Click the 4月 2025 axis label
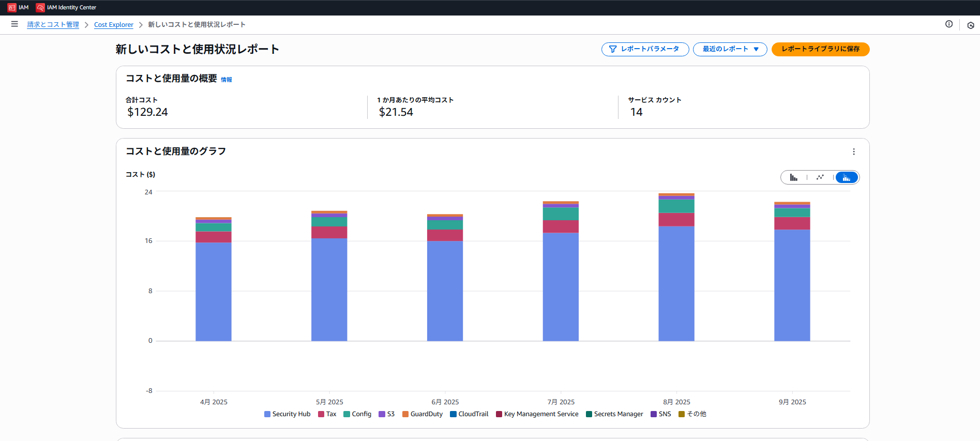The image size is (980, 441). pos(214,402)
